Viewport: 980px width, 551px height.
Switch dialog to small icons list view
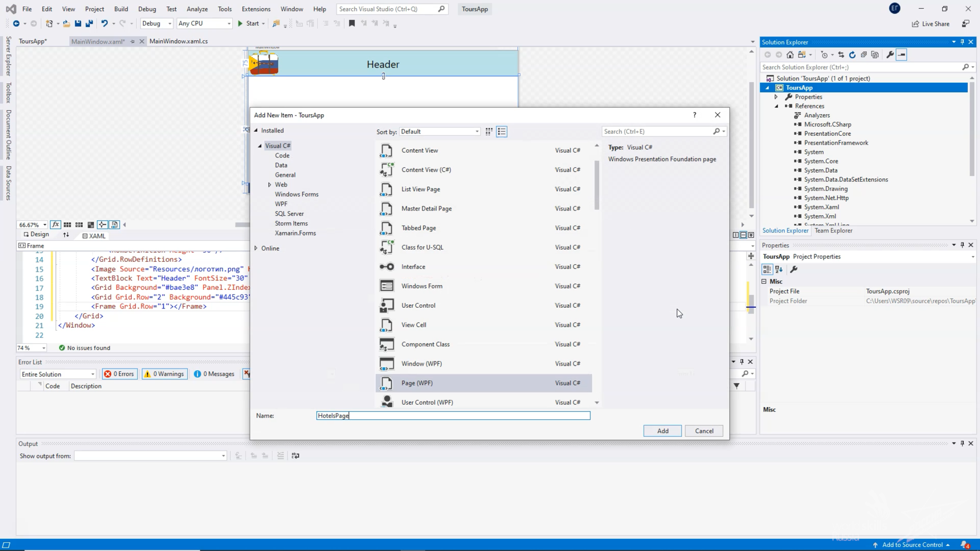502,132
